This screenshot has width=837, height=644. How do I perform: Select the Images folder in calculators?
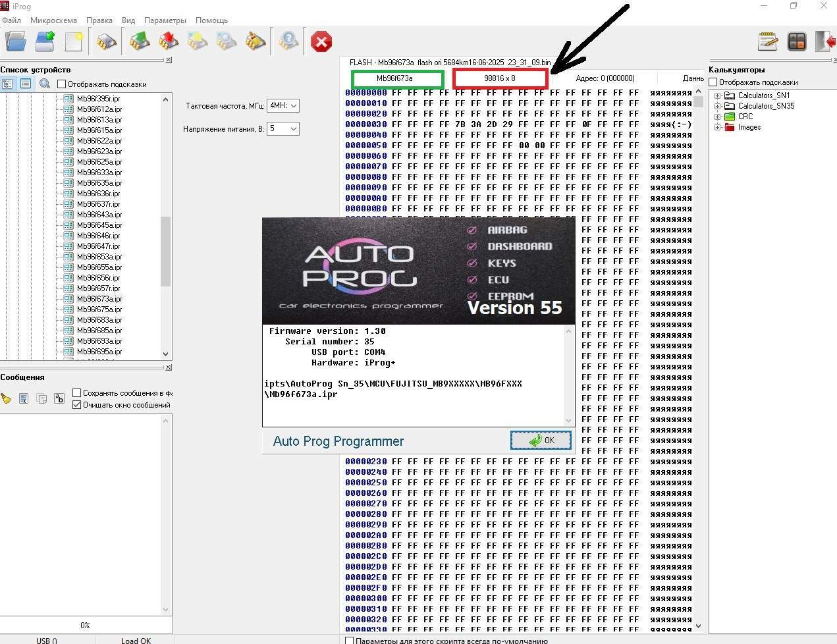(749, 127)
